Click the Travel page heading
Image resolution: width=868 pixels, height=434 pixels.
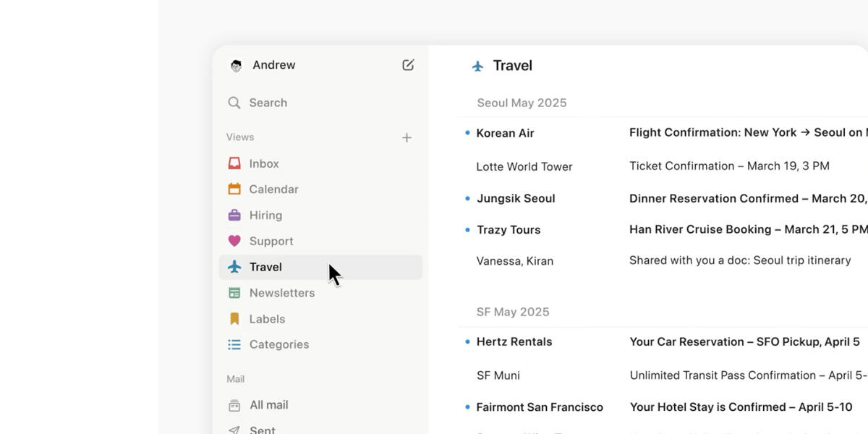(x=513, y=66)
